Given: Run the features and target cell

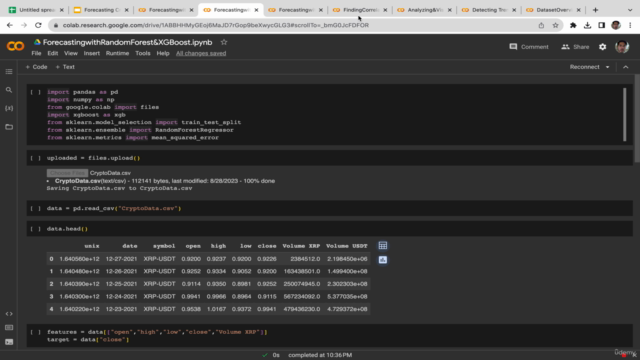Looking at the screenshot, I should 36,332.
